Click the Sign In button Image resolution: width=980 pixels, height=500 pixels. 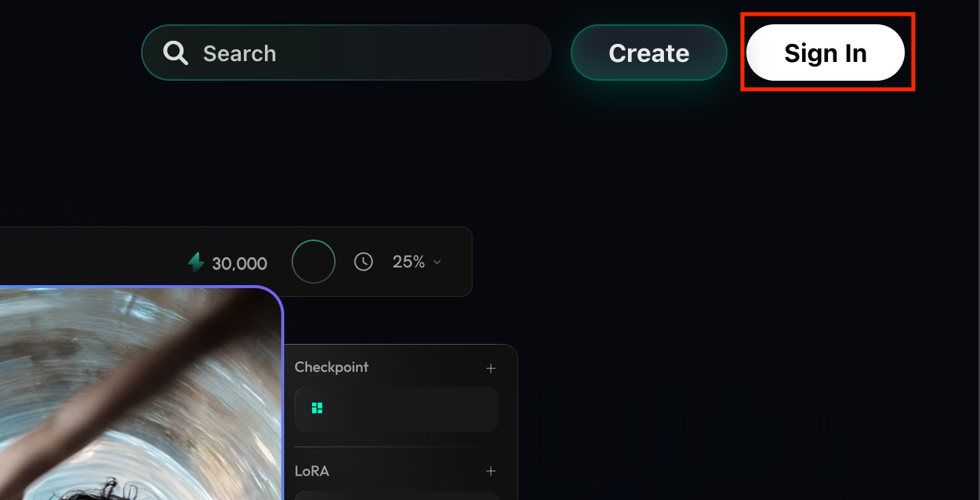pyautogui.click(x=826, y=53)
